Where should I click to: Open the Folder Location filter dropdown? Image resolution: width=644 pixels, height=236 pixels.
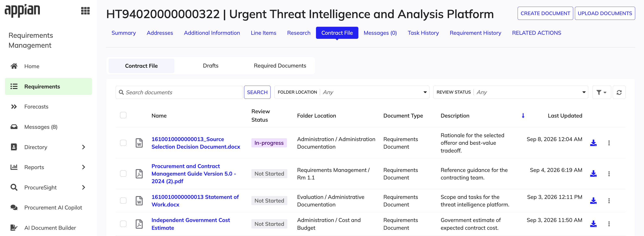(352, 92)
